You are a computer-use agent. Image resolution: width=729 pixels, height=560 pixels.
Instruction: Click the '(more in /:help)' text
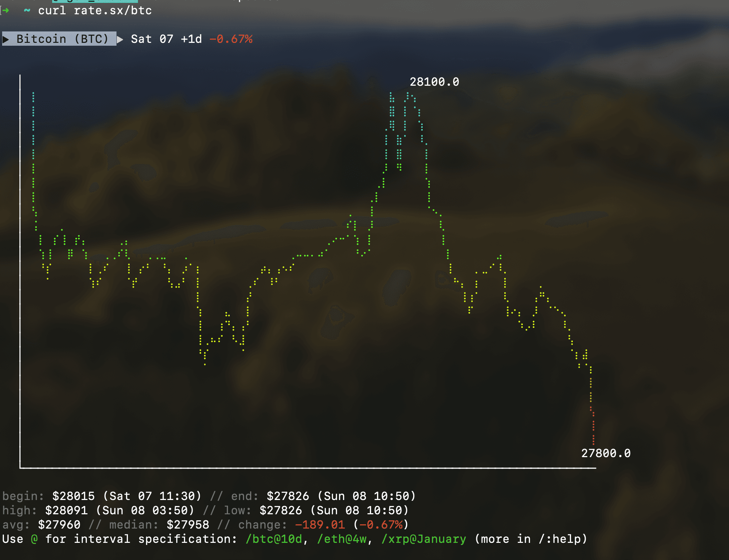tap(531, 539)
